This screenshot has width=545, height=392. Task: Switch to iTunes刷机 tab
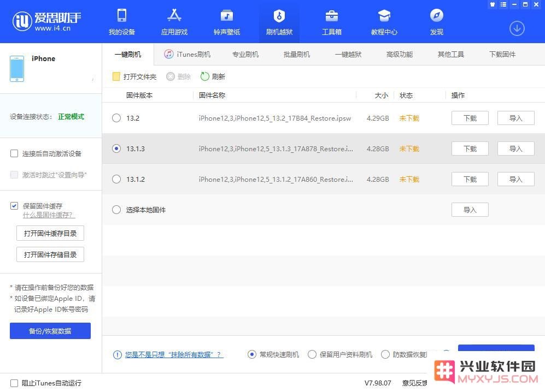(187, 54)
